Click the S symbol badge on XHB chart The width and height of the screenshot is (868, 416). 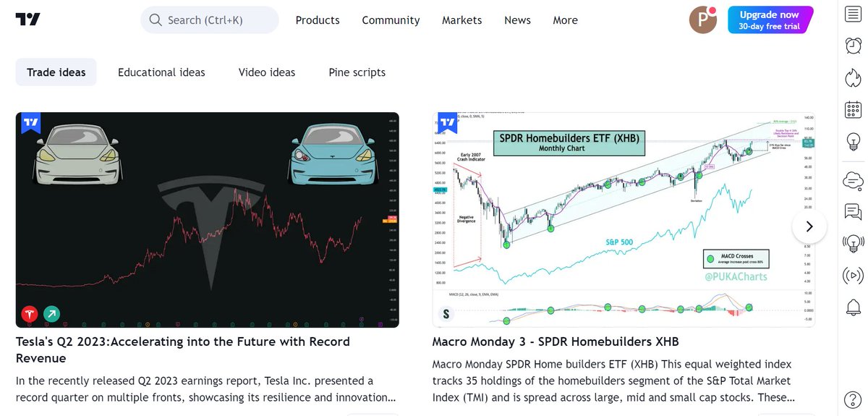point(446,314)
